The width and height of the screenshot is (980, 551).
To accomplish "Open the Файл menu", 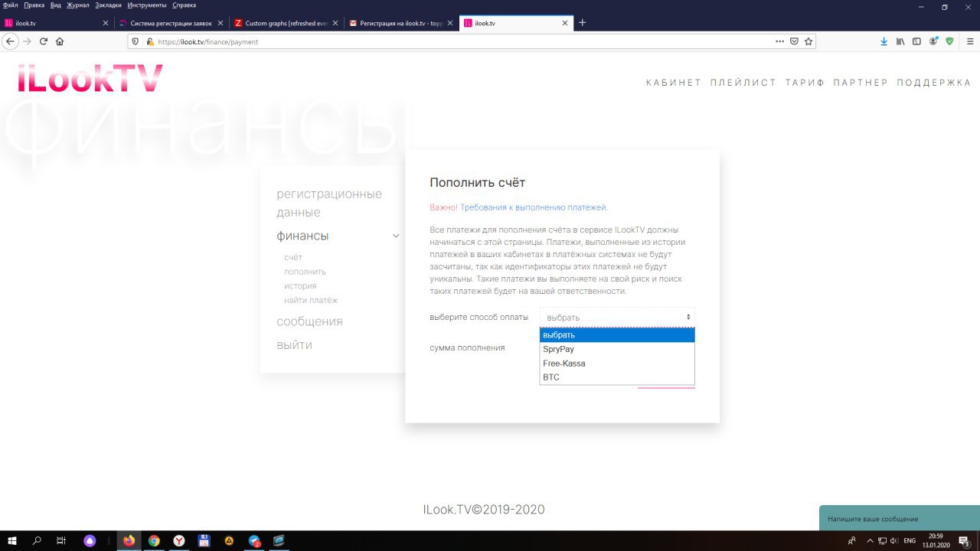I will 10,5.
